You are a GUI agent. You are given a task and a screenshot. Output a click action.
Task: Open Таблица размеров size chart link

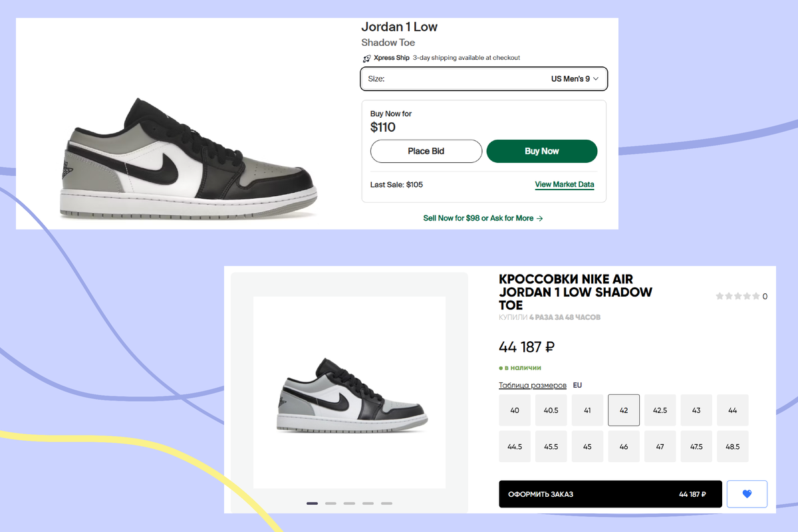pyautogui.click(x=533, y=385)
